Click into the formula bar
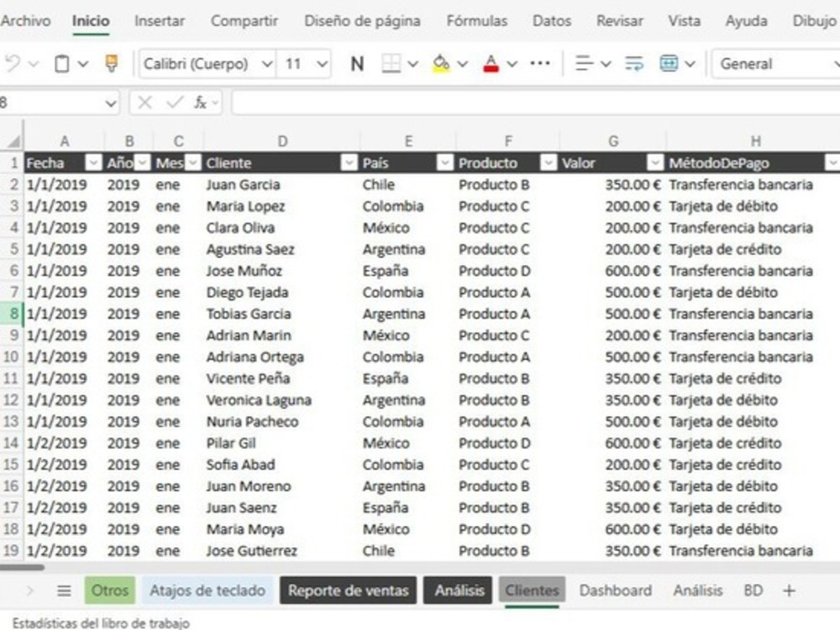Viewport: 840px width, 630px height. point(536,102)
